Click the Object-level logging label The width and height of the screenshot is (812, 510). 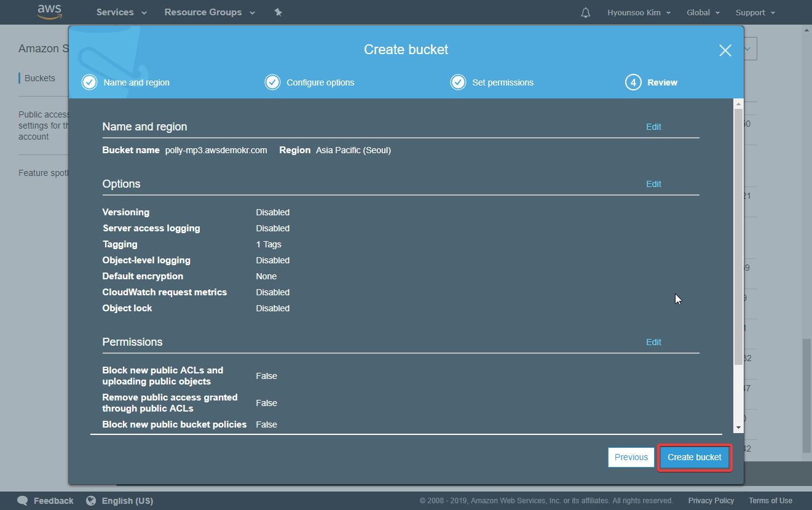tap(146, 260)
